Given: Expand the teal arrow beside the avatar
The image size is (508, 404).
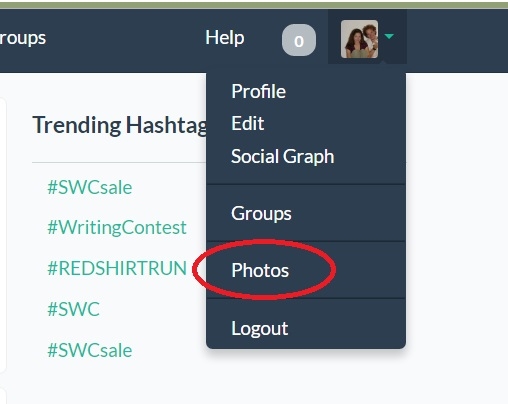Looking at the screenshot, I should pos(389,36).
